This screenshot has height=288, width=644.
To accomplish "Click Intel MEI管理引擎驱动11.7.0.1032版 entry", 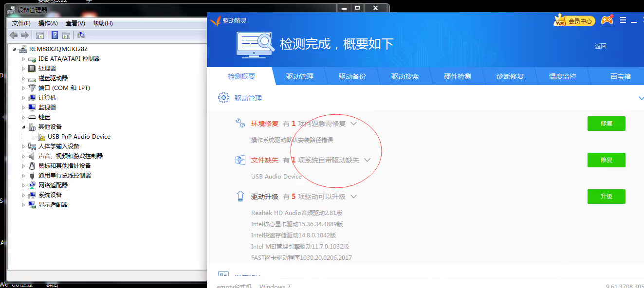I will click(x=300, y=247).
